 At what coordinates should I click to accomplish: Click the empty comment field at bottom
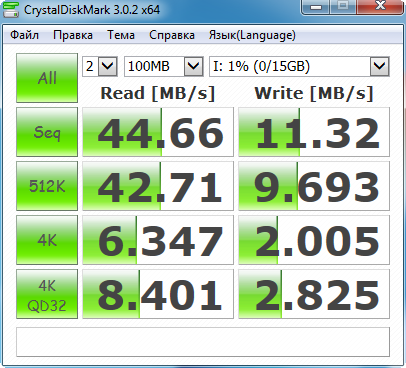point(203,342)
